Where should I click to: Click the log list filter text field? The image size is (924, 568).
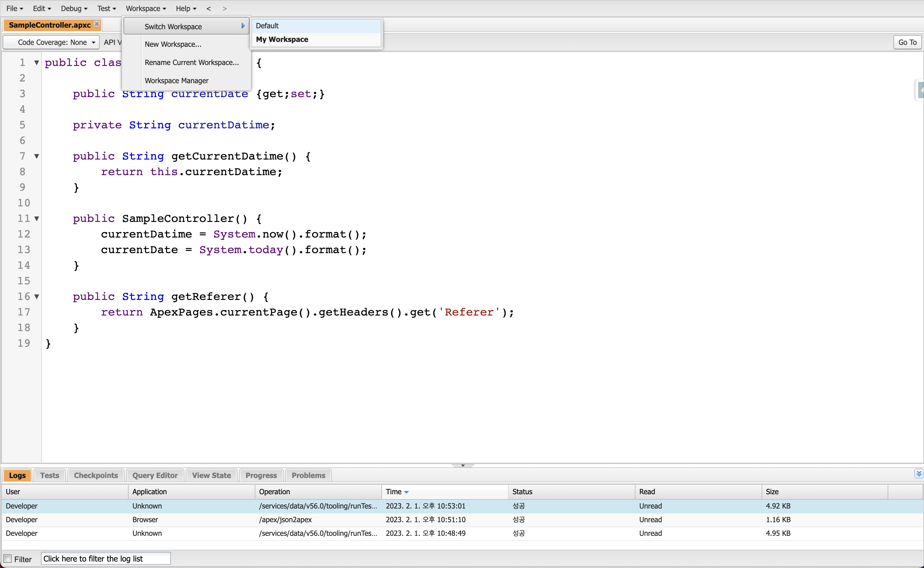click(x=106, y=559)
